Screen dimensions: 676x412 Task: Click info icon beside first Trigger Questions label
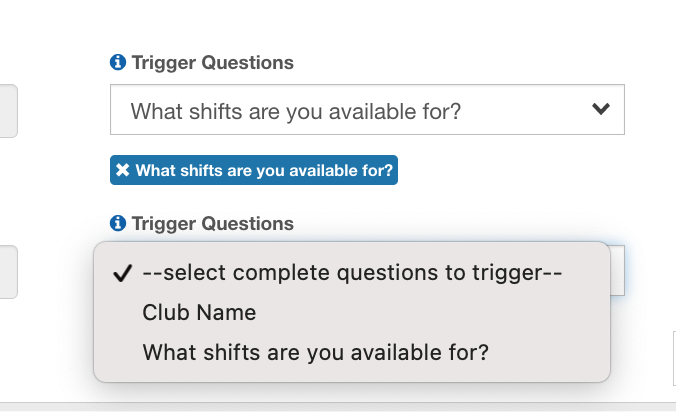click(x=118, y=63)
